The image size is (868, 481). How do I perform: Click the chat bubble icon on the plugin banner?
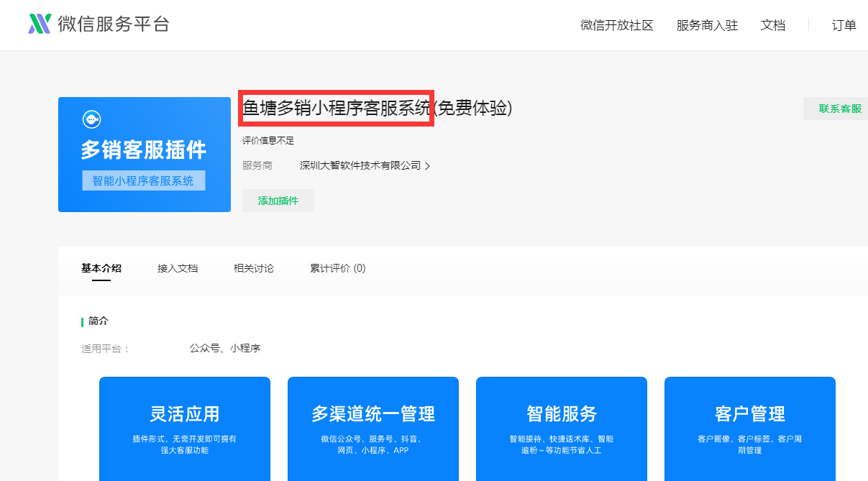click(91, 119)
